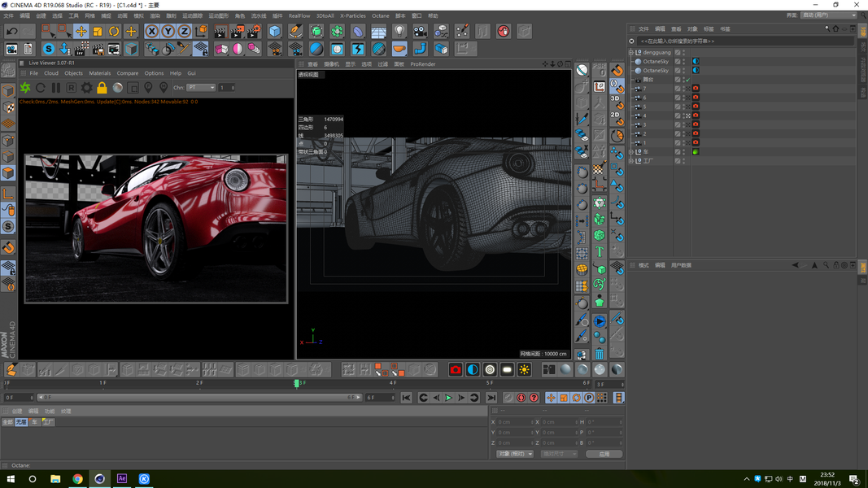Toggle the layer checkbox of the first OctaneSky
The image size is (868, 488).
click(x=678, y=61)
